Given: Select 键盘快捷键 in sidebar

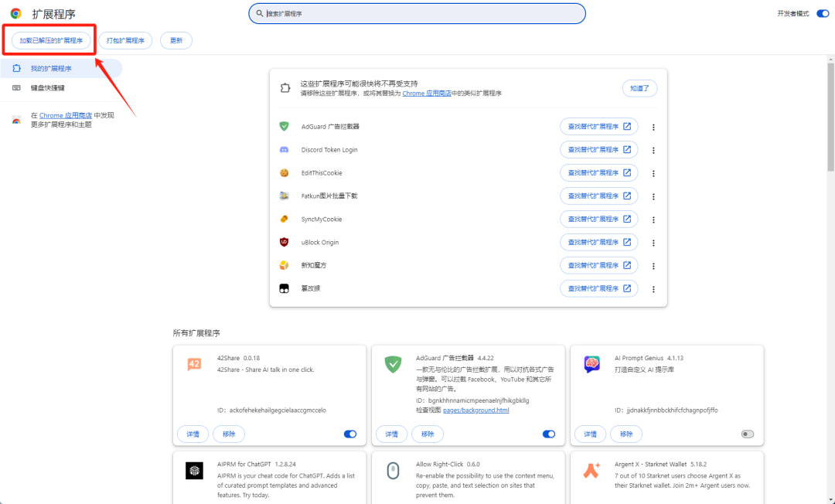Looking at the screenshot, I should click(61, 88).
